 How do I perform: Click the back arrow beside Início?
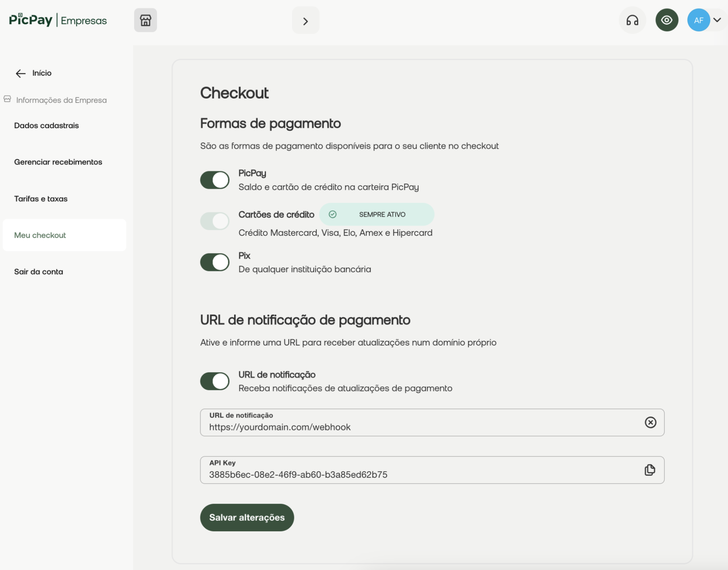pos(21,73)
